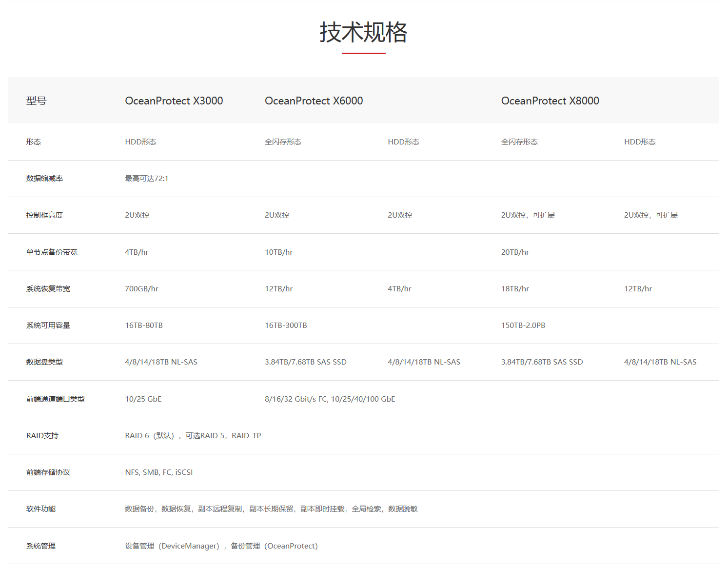Click the 系统可用容量 row label
The image size is (728, 570).
[x=48, y=326]
